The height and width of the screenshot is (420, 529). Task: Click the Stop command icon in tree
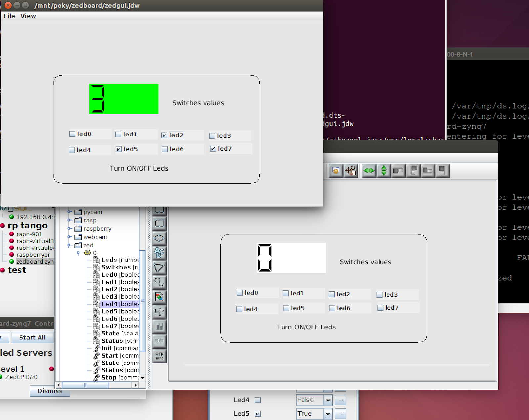click(97, 378)
